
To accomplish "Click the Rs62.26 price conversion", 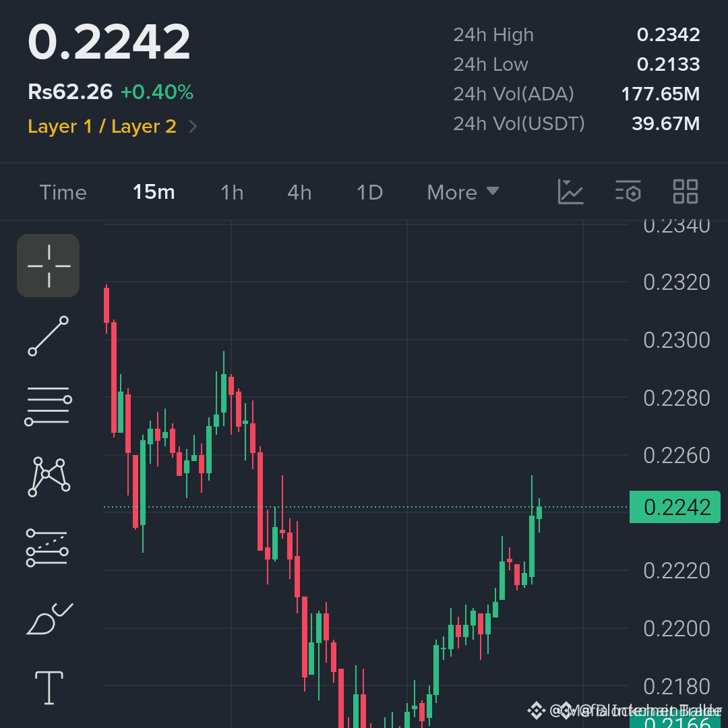I will click(70, 92).
